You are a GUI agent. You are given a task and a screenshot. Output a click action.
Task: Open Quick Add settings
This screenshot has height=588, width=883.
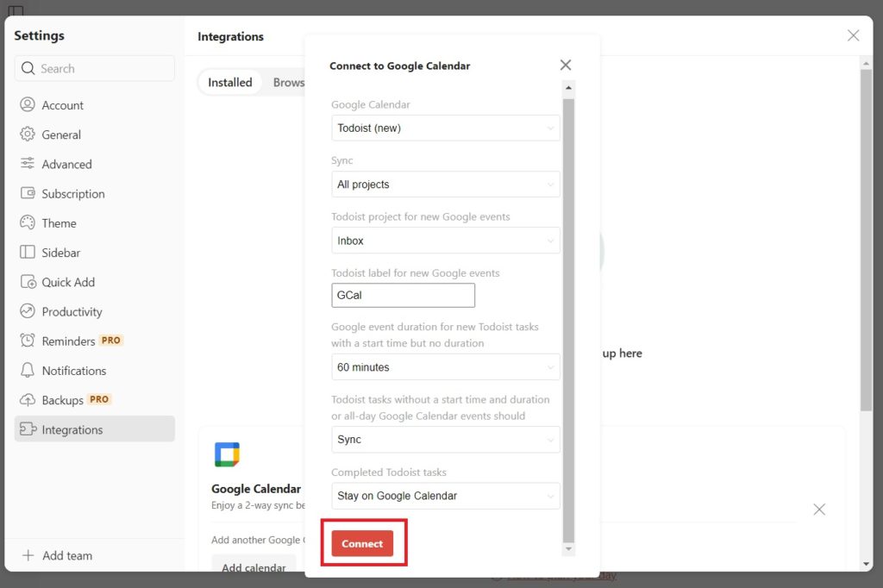point(95,282)
